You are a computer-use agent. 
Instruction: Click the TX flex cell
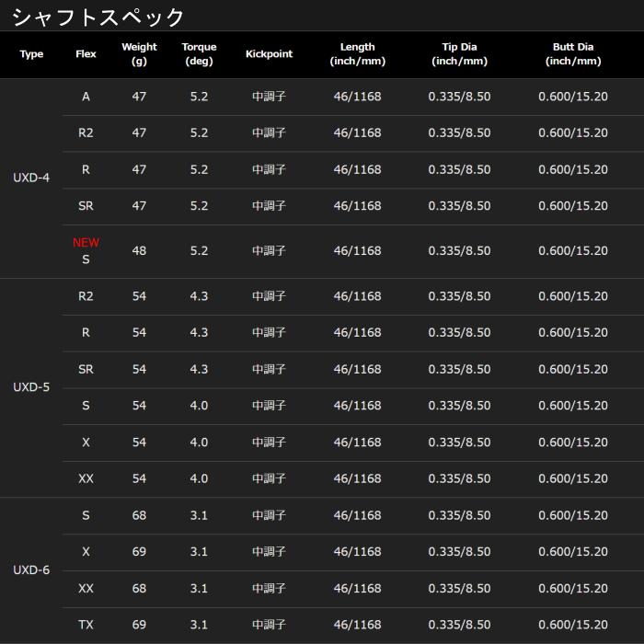[x=86, y=625]
